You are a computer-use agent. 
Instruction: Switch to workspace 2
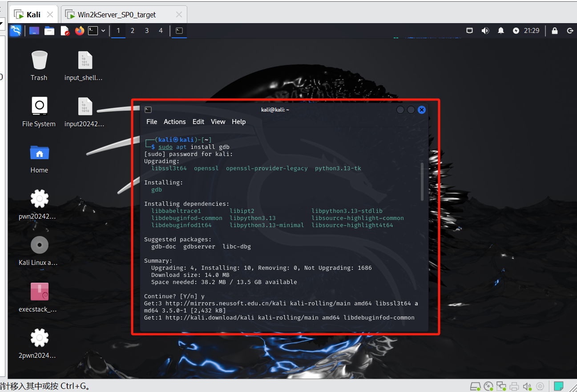133,31
